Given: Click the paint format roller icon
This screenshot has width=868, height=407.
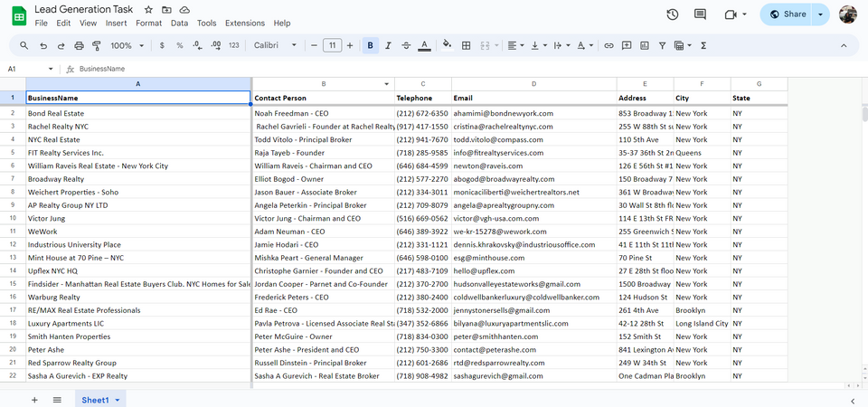Looking at the screenshot, I should [97, 45].
